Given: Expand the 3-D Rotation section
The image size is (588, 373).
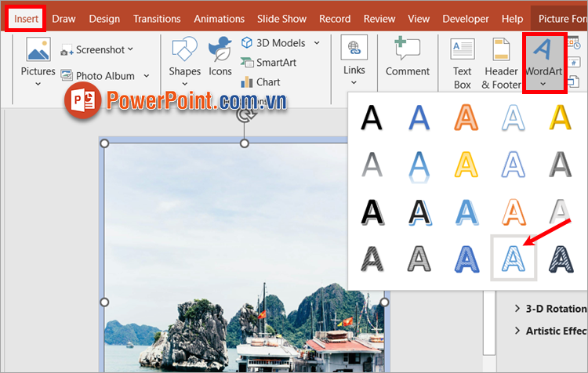Looking at the screenshot, I should pos(518,309).
